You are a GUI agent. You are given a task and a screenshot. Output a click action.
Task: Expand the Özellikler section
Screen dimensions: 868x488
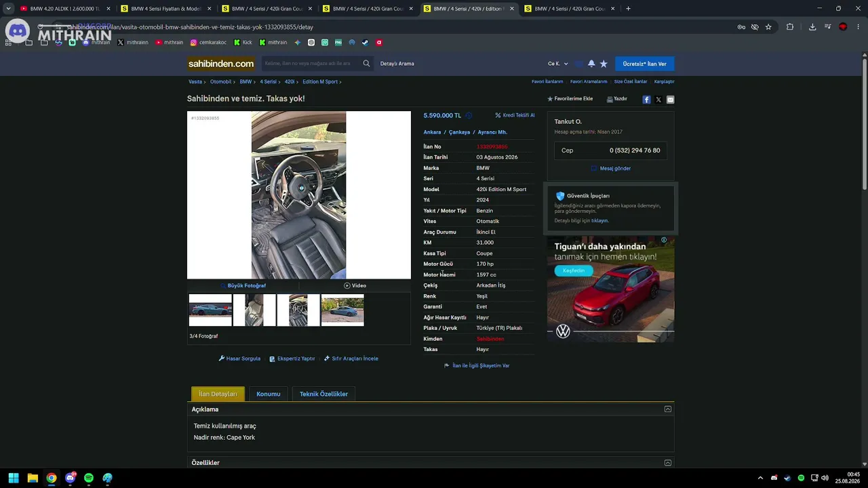pyautogui.click(x=668, y=463)
